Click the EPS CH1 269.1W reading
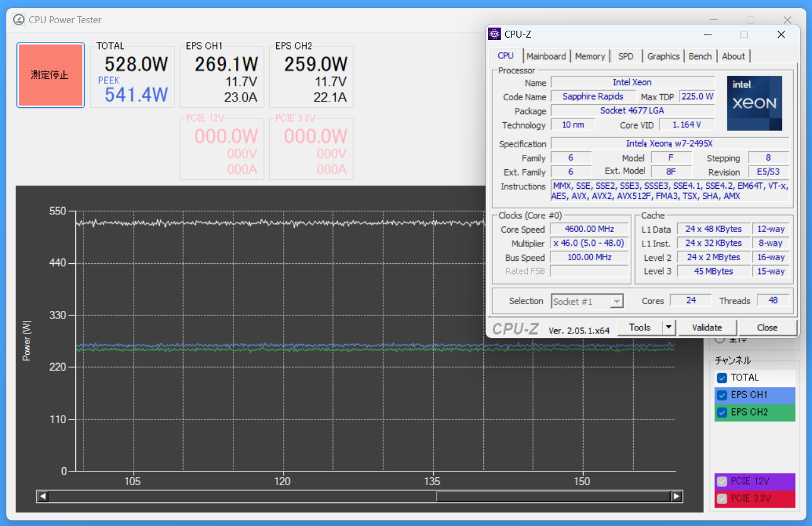Screen dimensions: 812x526 227,64
